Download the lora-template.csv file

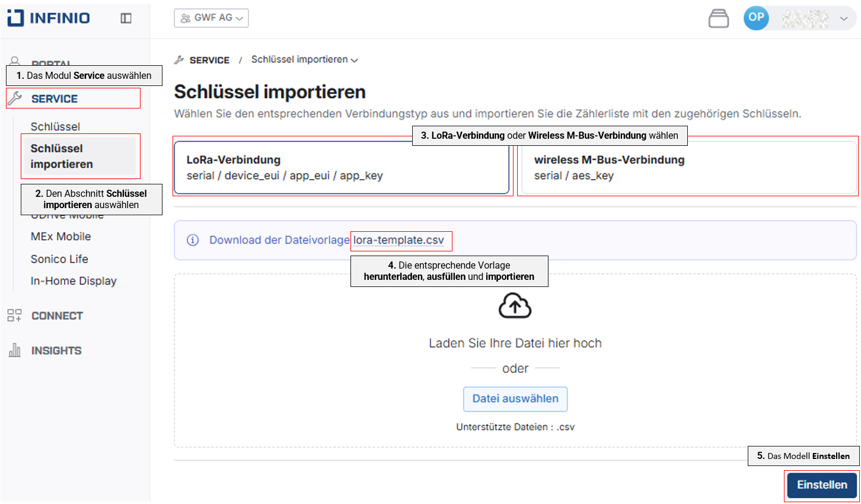coord(398,240)
